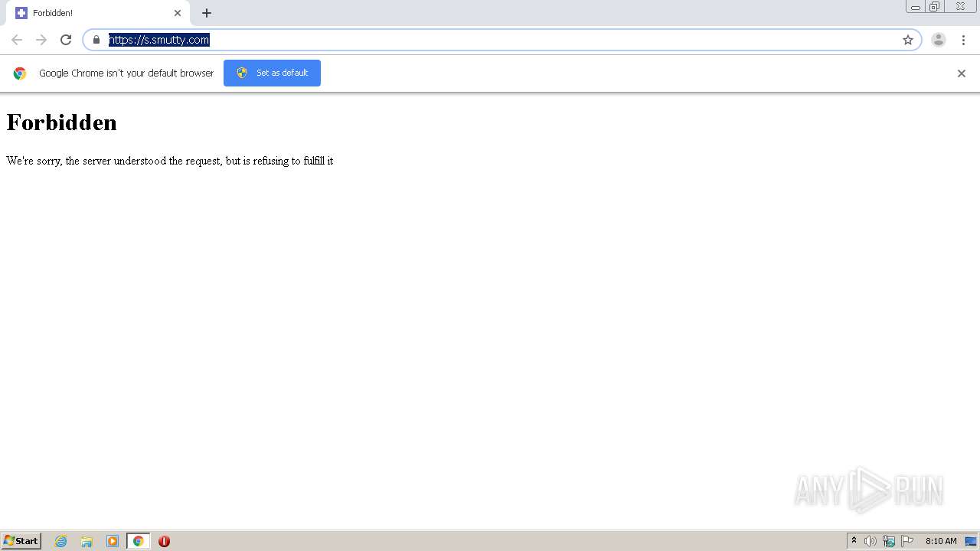Screen dimensions: 980x551
Task: Open the Windows Start menu
Action: [21, 541]
